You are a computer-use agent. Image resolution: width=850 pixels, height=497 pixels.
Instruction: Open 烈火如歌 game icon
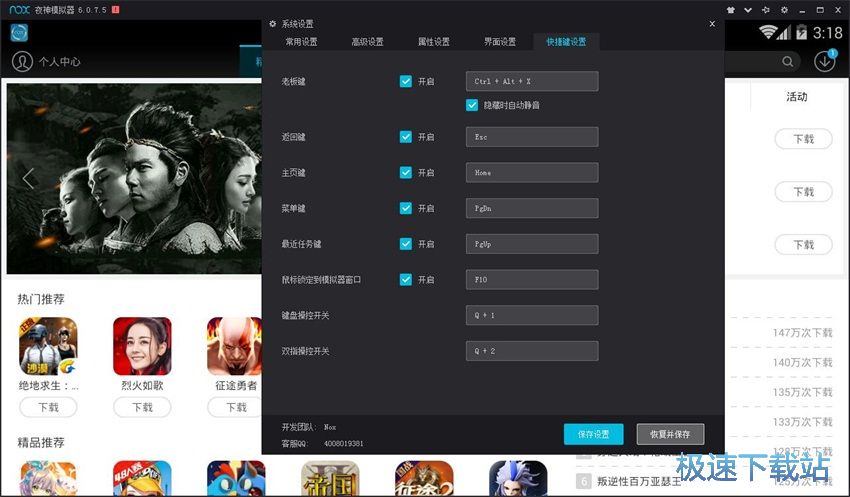pos(142,346)
